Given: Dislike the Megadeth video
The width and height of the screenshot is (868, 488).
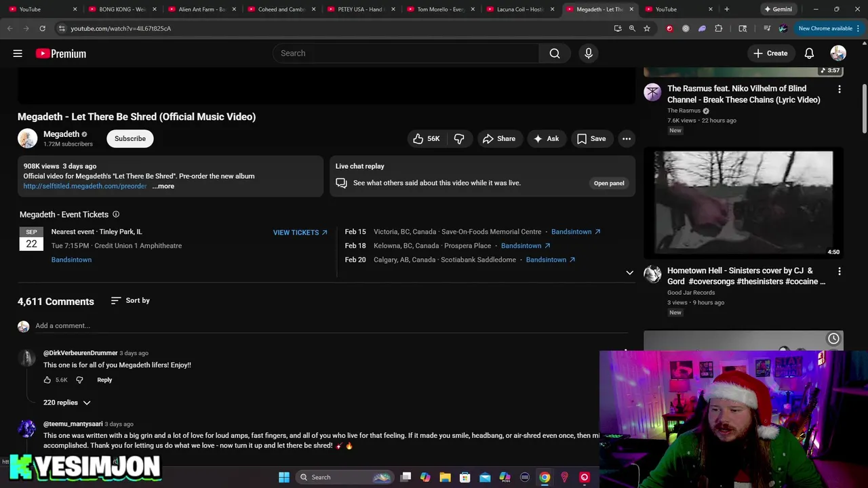Looking at the screenshot, I should (x=459, y=139).
